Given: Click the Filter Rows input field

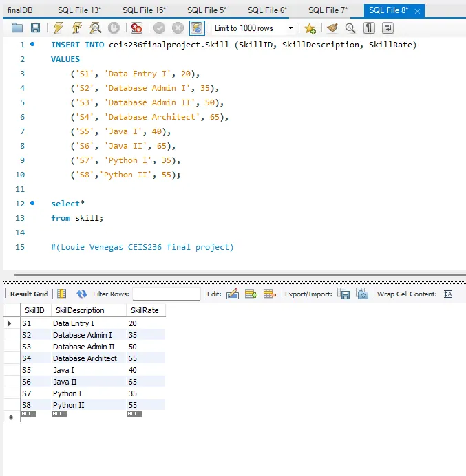Looking at the screenshot, I should (167, 294).
